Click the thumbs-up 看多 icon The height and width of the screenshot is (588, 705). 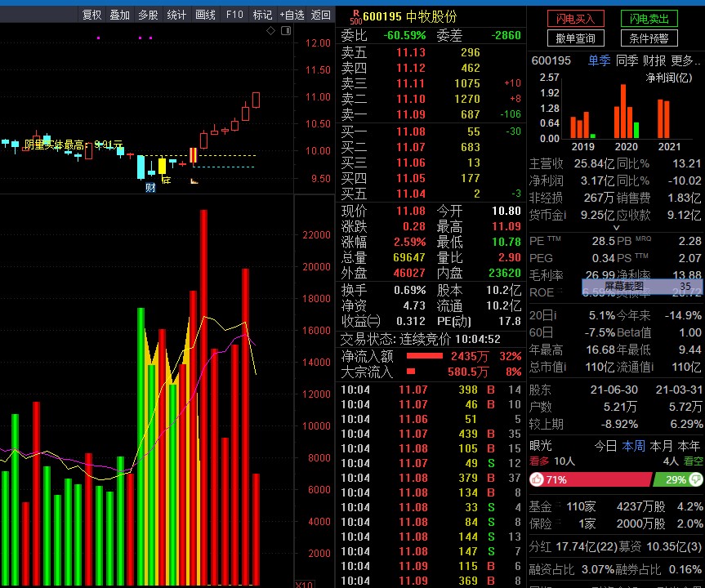pyautogui.click(x=537, y=479)
